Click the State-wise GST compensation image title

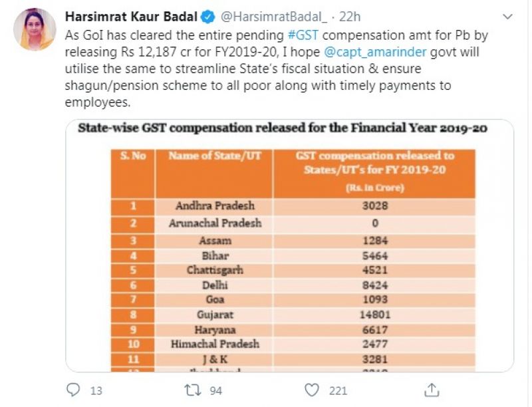(283, 128)
